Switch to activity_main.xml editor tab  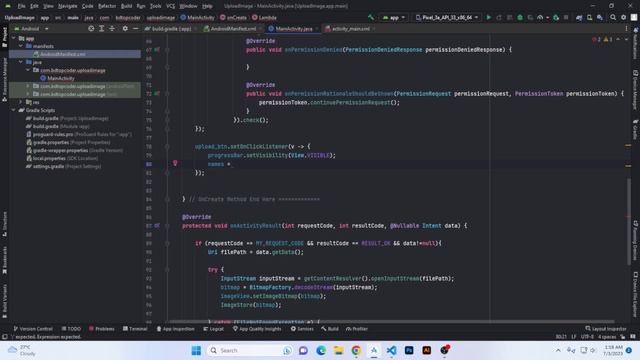coord(350,29)
